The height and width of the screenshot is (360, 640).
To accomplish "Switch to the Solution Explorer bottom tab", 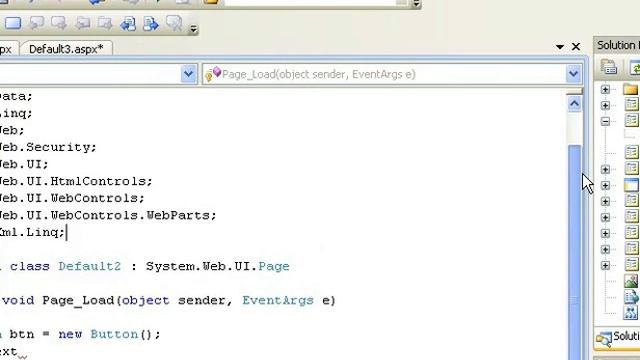I will pos(617,338).
